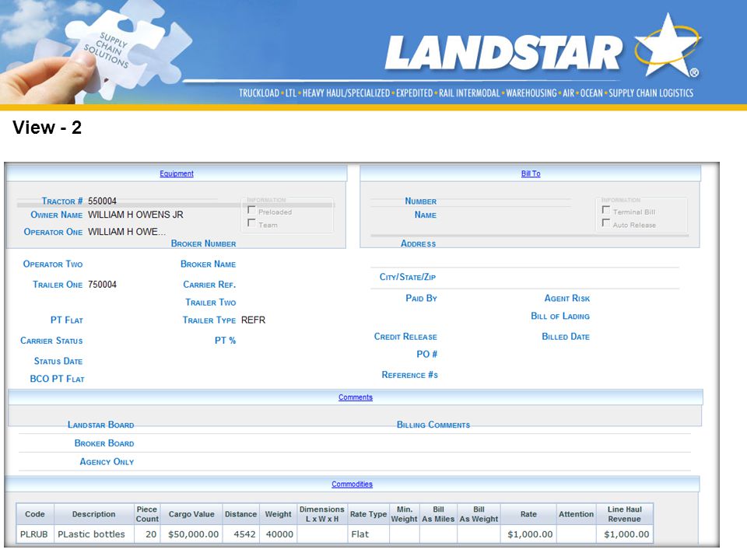Click the Rate Type column header
This screenshot has width=747, height=560.
click(x=368, y=514)
